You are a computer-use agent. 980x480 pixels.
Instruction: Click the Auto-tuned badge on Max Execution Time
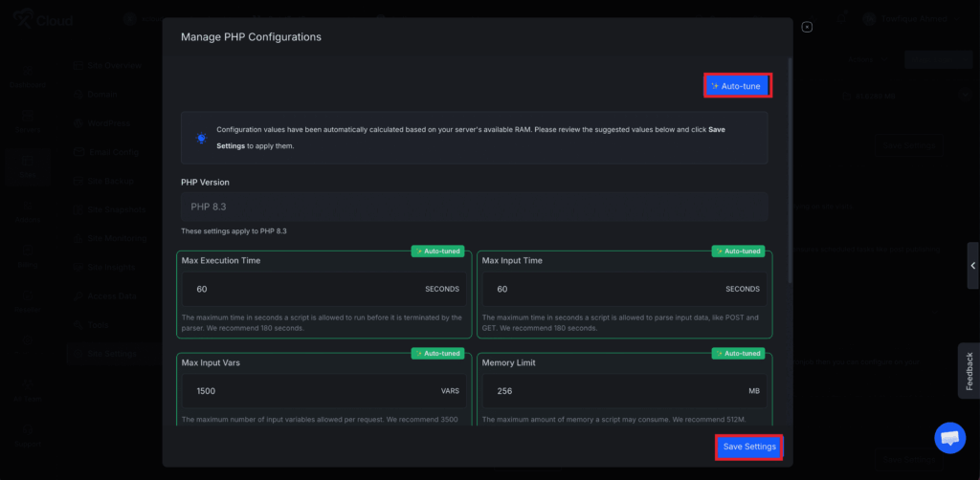pyautogui.click(x=438, y=251)
